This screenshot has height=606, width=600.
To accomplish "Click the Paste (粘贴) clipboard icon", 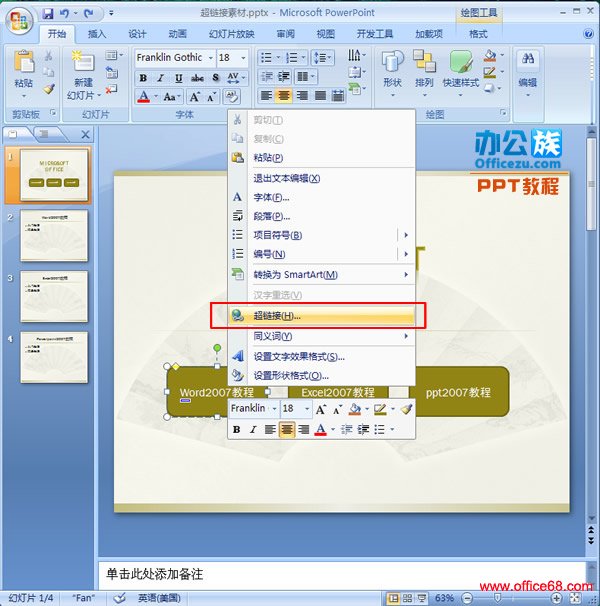I will (24, 61).
